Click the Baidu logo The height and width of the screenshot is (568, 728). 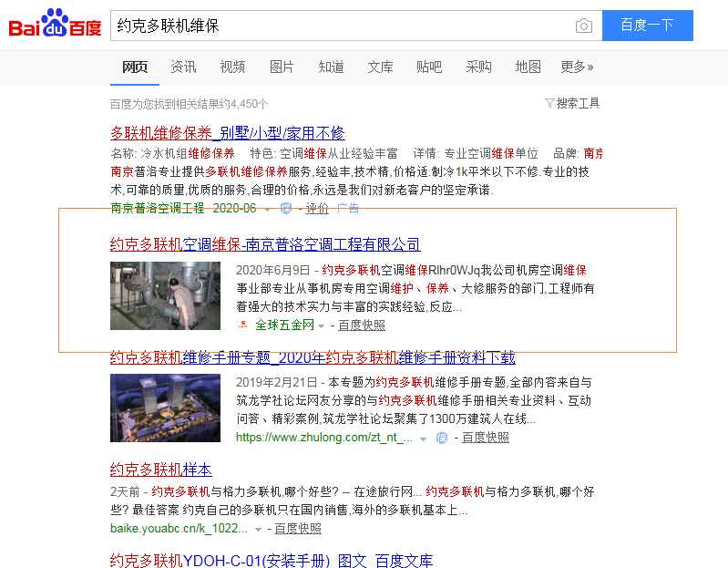pyautogui.click(x=55, y=23)
